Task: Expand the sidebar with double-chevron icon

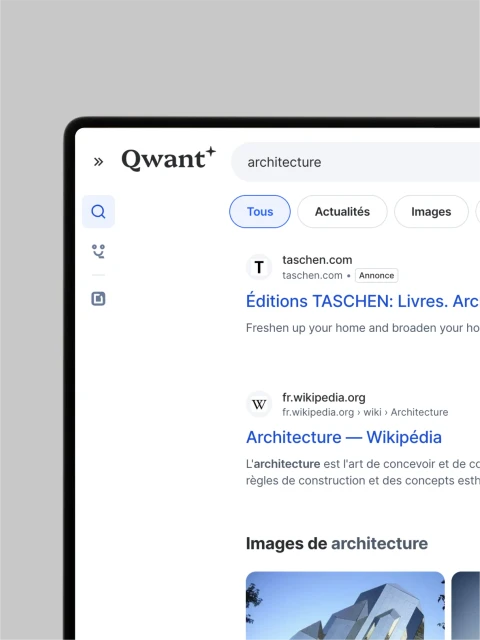Action: [98, 162]
